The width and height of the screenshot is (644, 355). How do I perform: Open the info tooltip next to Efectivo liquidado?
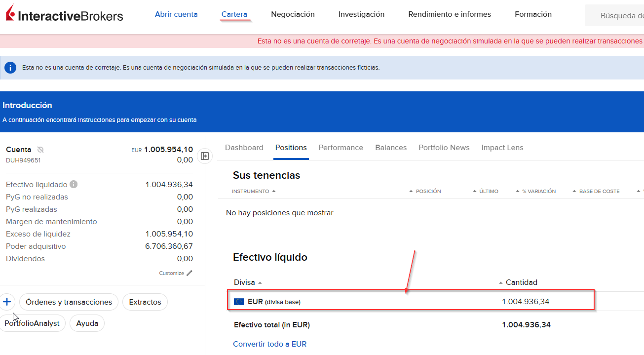[x=73, y=184]
